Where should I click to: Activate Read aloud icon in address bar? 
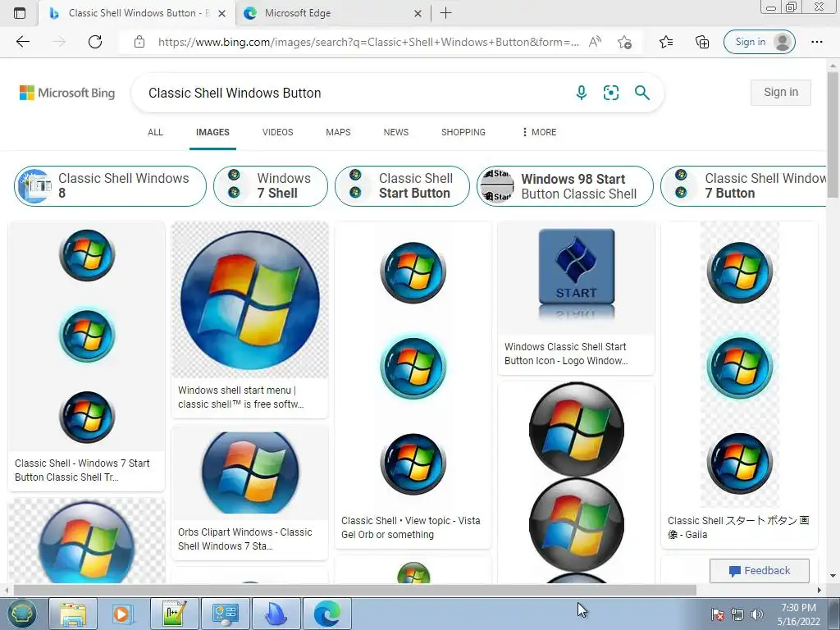click(595, 42)
